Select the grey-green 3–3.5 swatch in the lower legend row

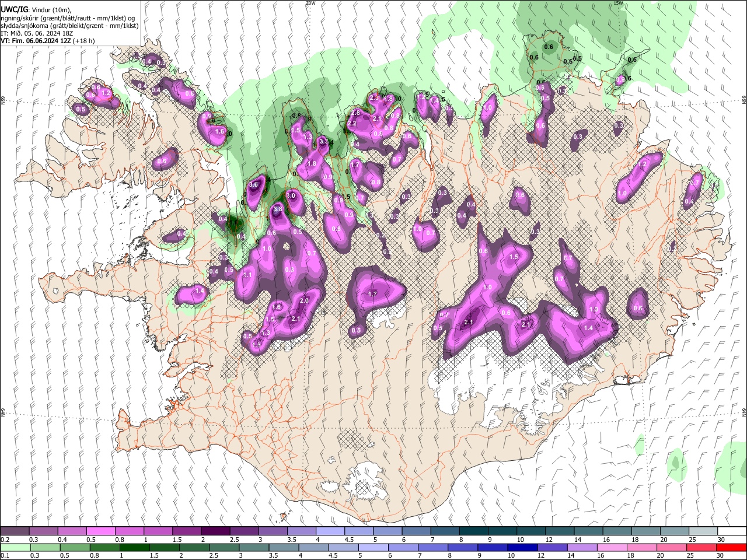(254, 547)
